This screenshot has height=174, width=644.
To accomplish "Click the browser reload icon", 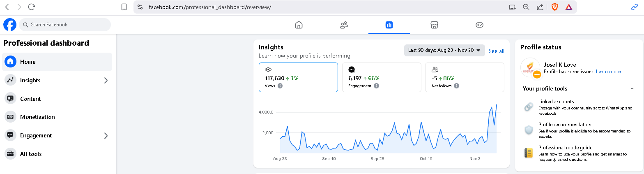I will 32,7.
